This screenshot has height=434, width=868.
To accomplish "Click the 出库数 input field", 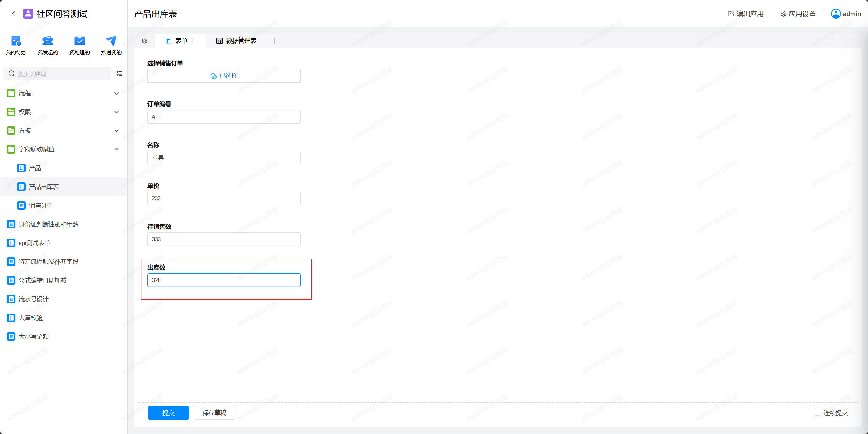I will 224,280.
